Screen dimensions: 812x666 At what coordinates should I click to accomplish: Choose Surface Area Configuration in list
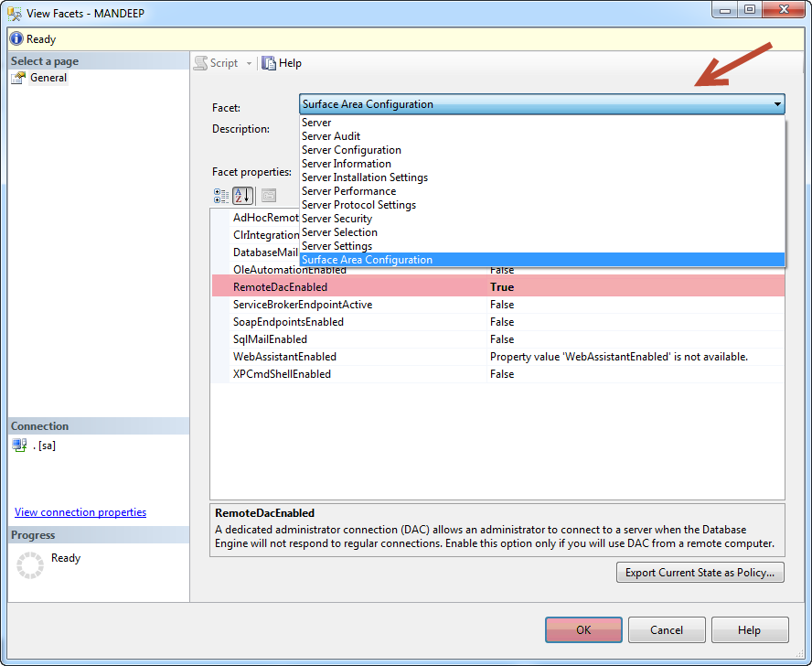click(x=541, y=260)
